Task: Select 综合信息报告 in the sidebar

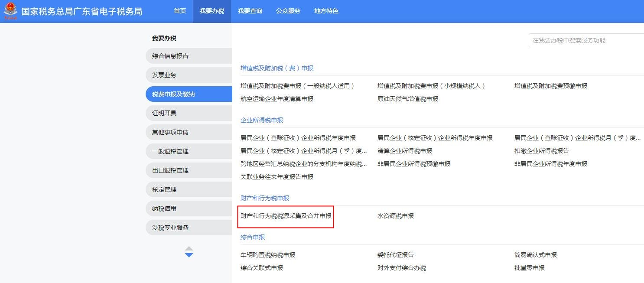Action: click(189, 56)
